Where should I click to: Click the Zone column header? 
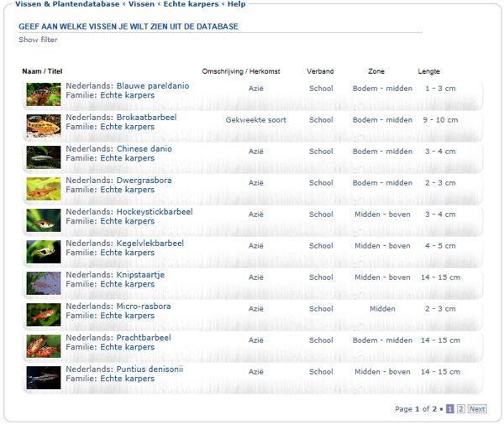coord(376,71)
